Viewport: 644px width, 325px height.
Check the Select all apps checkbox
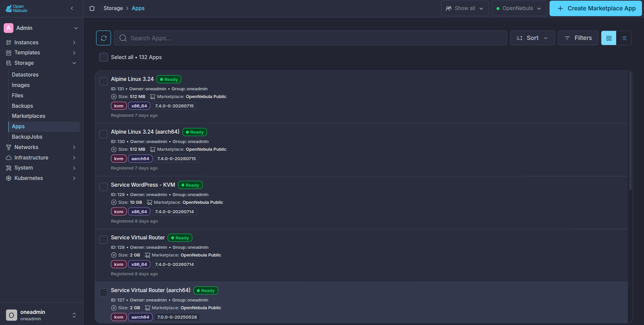[x=104, y=57]
